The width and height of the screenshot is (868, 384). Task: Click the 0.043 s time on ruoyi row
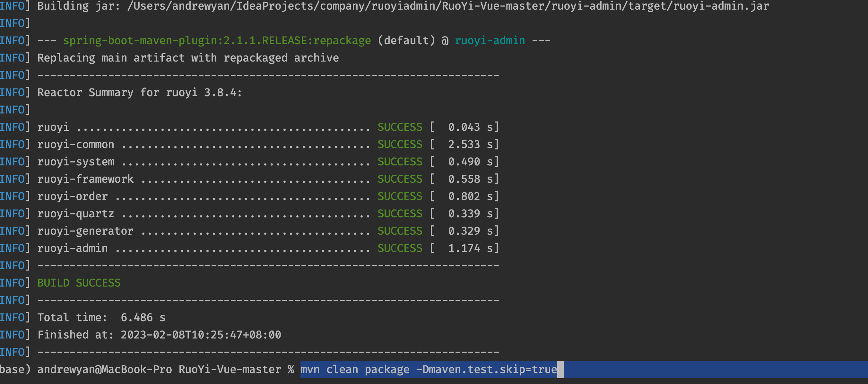point(464,127)
